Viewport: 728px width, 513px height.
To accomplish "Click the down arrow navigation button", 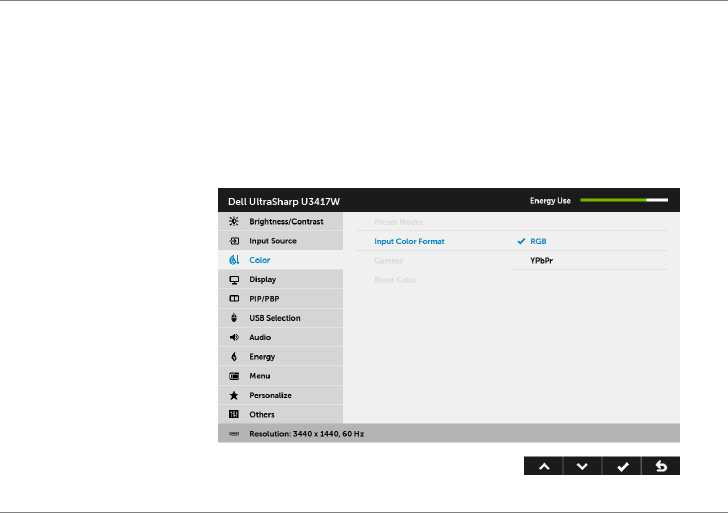I will (582, 466).
